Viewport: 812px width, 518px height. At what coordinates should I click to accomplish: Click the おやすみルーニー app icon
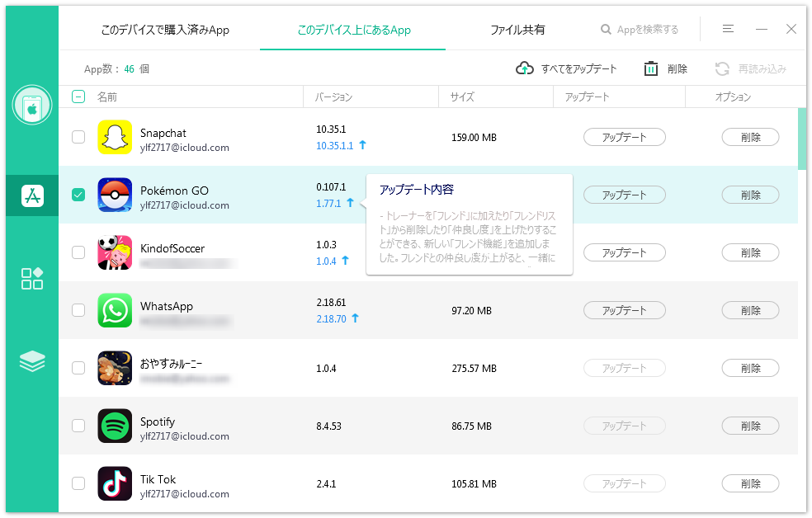(x=115, y=368)
